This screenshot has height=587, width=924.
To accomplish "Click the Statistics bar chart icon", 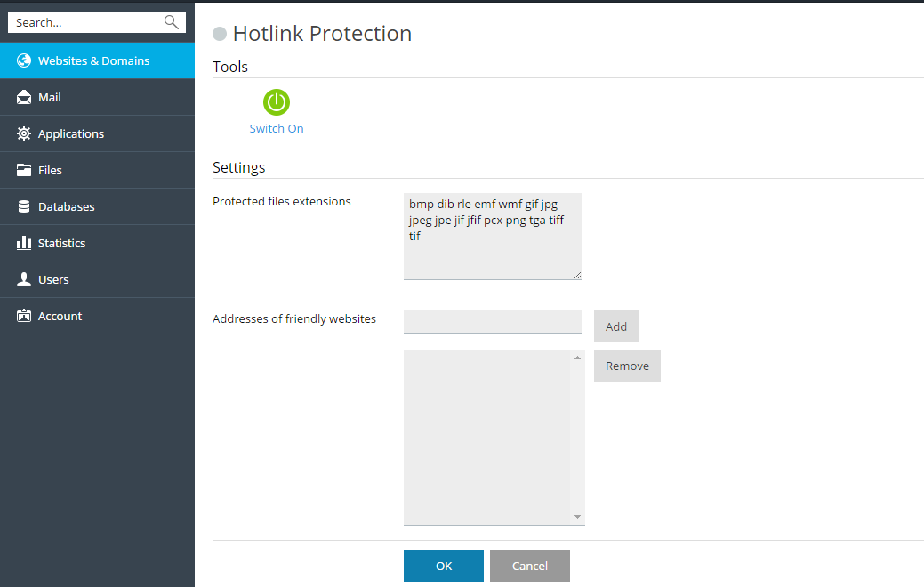I will click(24, 244).
